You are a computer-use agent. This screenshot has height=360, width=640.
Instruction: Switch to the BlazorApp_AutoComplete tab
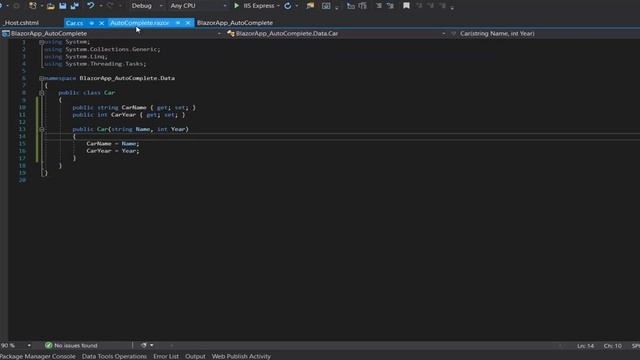(x=235, y=23)
